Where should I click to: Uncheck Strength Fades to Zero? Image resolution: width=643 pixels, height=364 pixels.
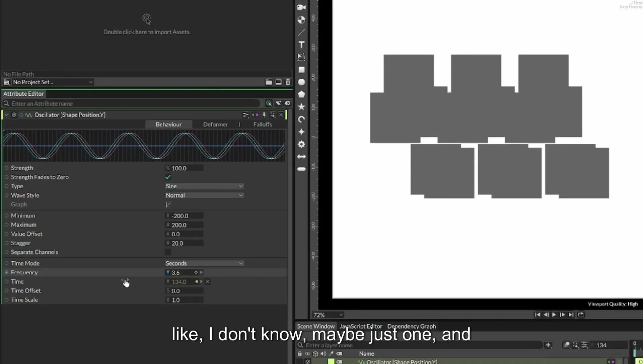tap(168, 177)
